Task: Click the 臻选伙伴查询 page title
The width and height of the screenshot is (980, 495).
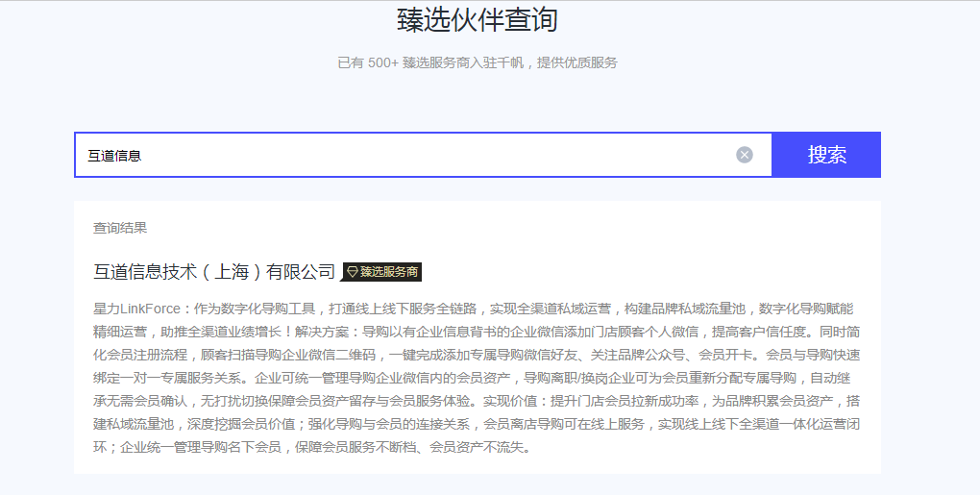Action: (x=478, y=19)
